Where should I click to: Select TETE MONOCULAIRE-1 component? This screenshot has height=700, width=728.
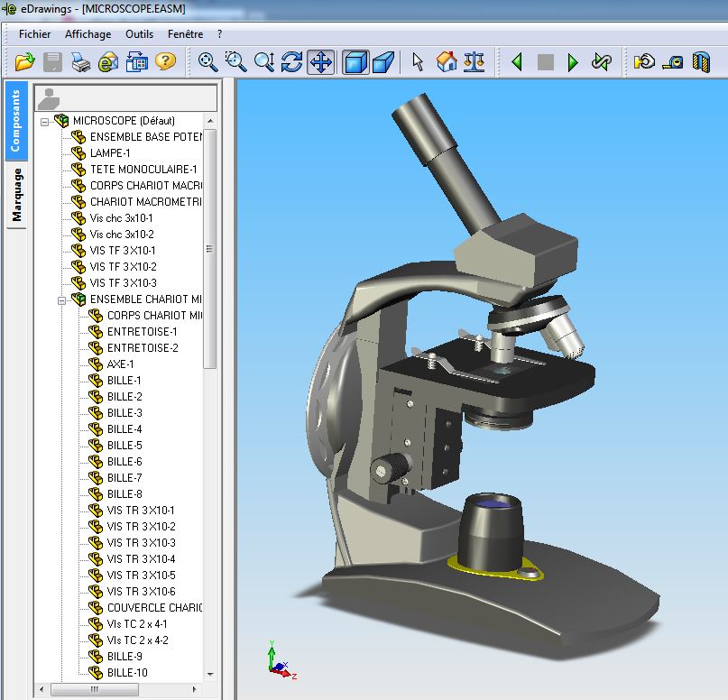143,170
